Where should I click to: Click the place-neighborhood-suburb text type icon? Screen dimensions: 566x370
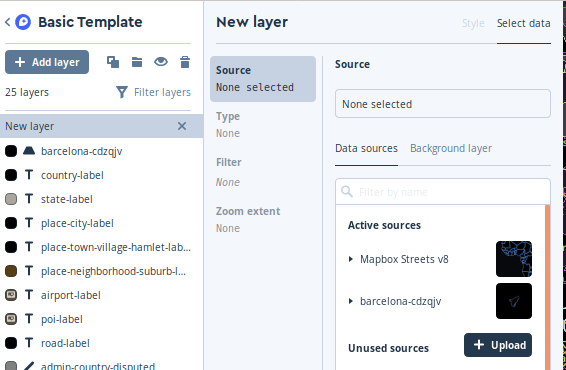[x=29, y=271]
